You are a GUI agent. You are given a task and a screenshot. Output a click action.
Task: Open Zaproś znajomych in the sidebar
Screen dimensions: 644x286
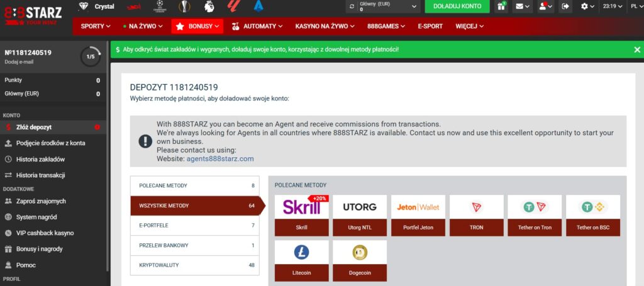point(53,201)
